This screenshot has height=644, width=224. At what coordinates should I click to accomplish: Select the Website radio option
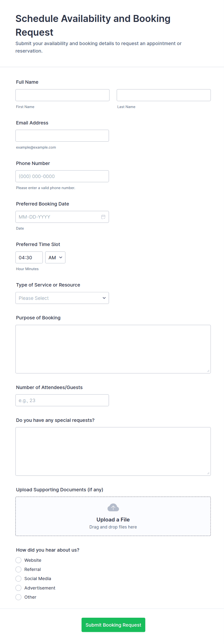coord(19,560)
